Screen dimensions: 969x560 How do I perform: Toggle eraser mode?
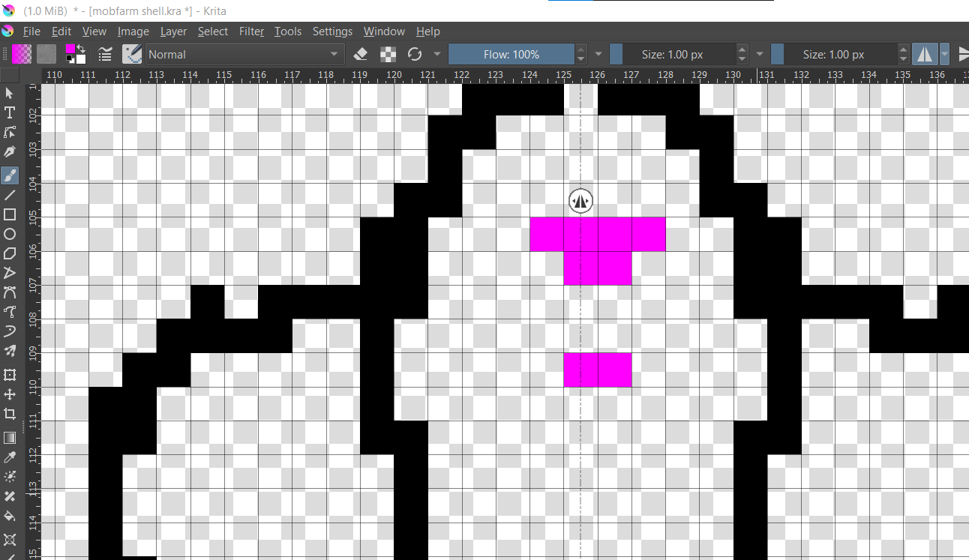[x=361, y=54]
